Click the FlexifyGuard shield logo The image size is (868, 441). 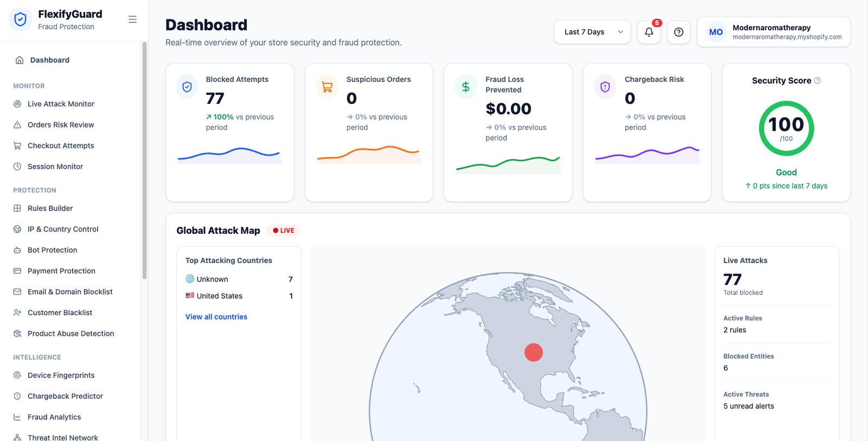(x=20, y=20)
